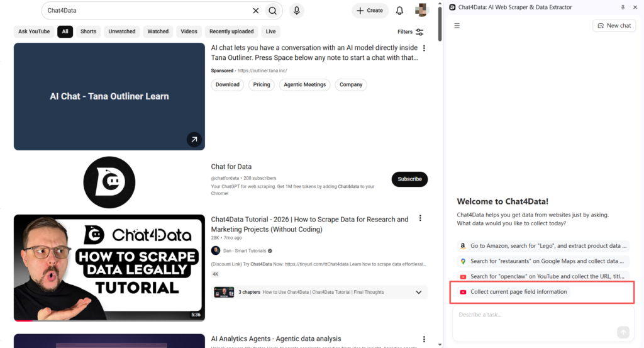644x348 pixels.
Task: Expand the 3 chapters dropdown chevron
Action: [x=418, y=292]
